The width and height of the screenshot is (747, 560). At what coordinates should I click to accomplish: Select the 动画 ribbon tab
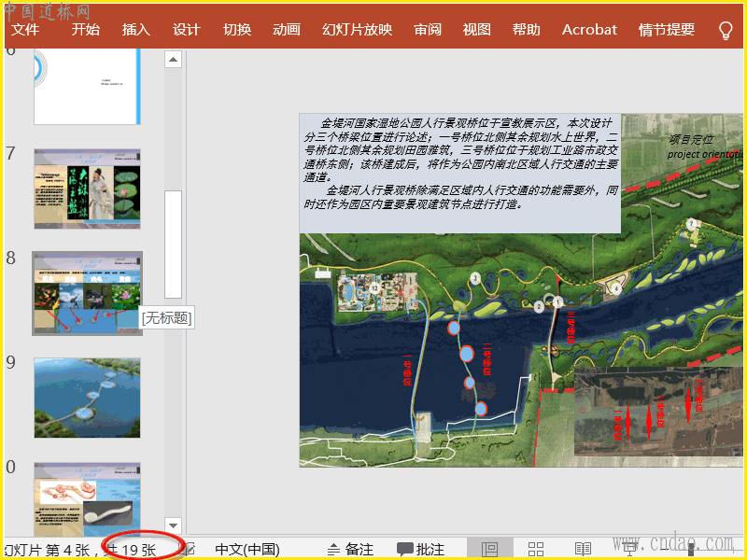(287, 30)
